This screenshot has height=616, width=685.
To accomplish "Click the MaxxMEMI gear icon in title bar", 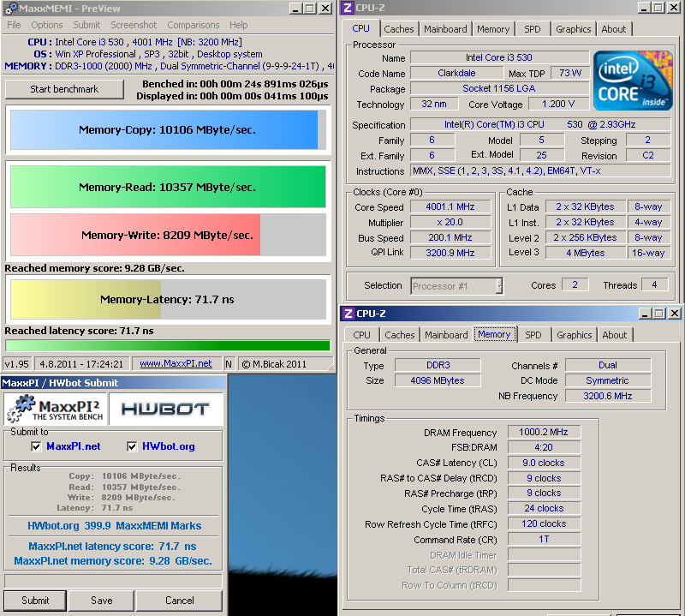I will click(10, 9).
